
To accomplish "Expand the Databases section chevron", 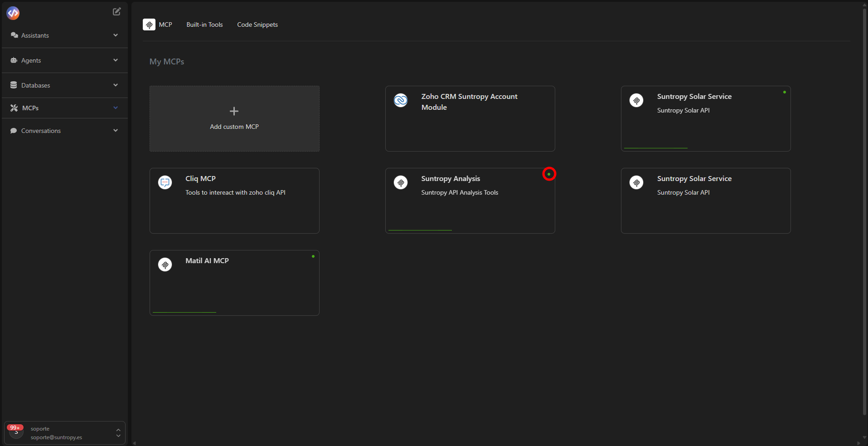I will pyautogui.click(x=116, y=85).
